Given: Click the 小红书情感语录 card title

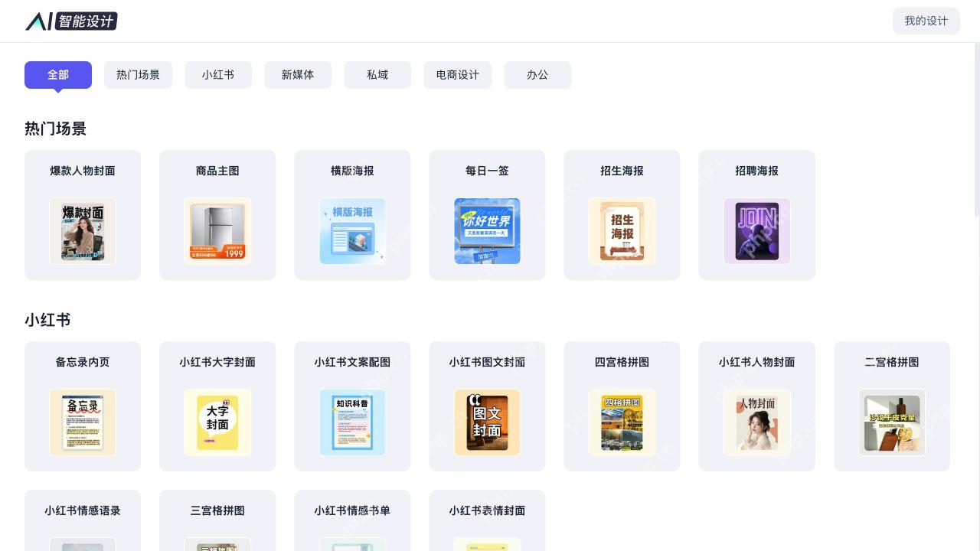Looking at the screenshot, I should coord(83,510).
